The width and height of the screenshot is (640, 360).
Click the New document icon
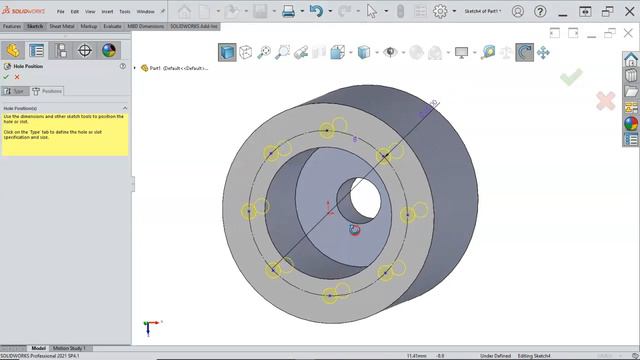pos(204,11)
